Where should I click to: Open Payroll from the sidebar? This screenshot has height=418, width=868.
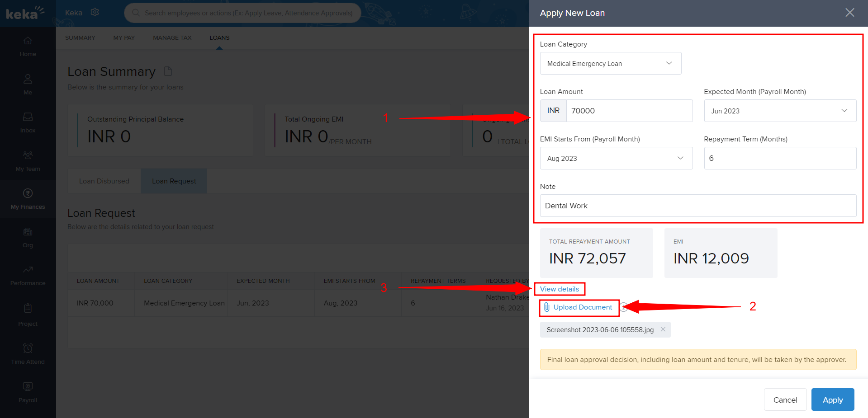click(28, 392)
